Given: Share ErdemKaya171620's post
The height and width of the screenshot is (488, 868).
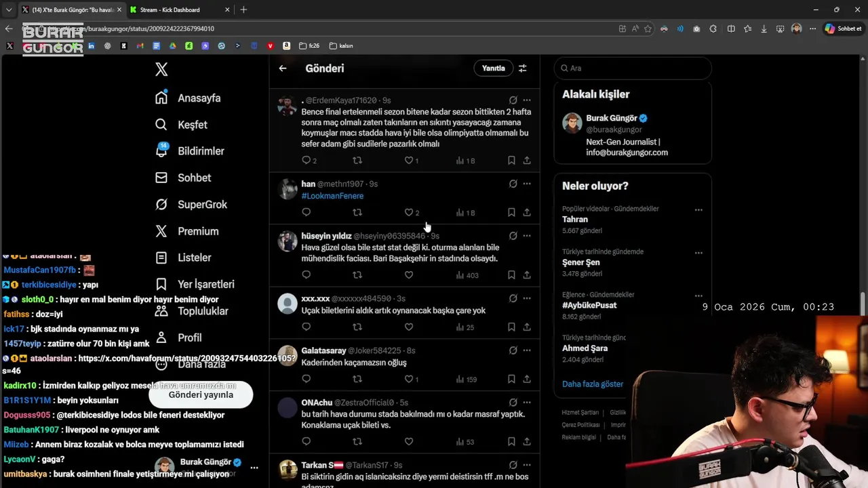Looking at the screenshot, I should tap(527, 161).
